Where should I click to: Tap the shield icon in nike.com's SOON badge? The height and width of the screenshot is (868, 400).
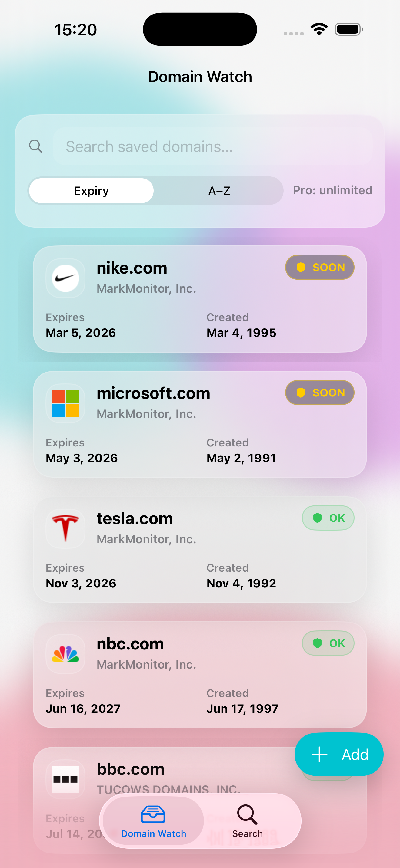(x=301, y=267)
